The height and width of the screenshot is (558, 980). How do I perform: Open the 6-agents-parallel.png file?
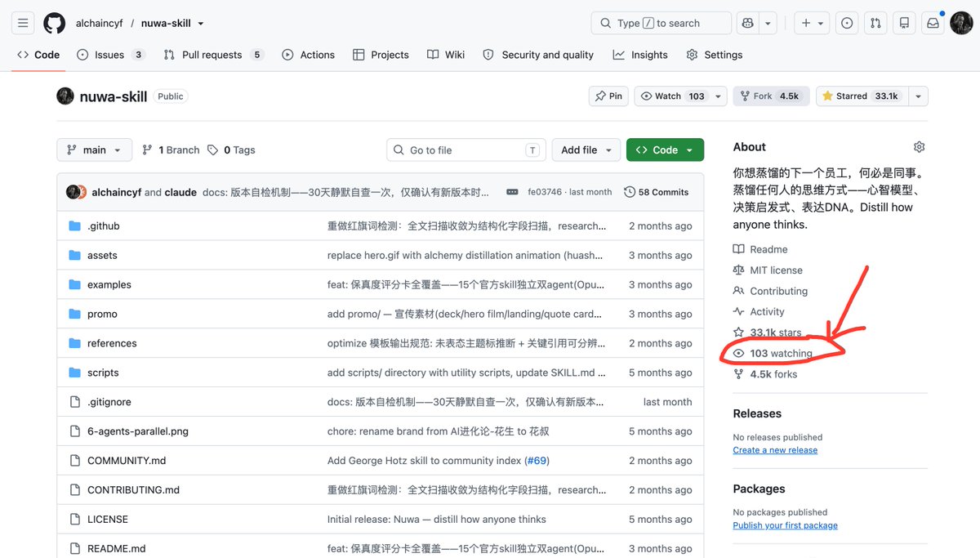[137, 431]
